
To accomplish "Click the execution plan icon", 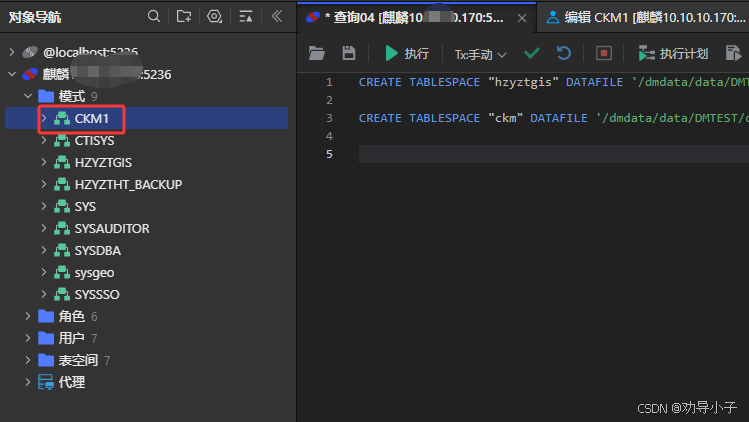I will click(646, 54).
